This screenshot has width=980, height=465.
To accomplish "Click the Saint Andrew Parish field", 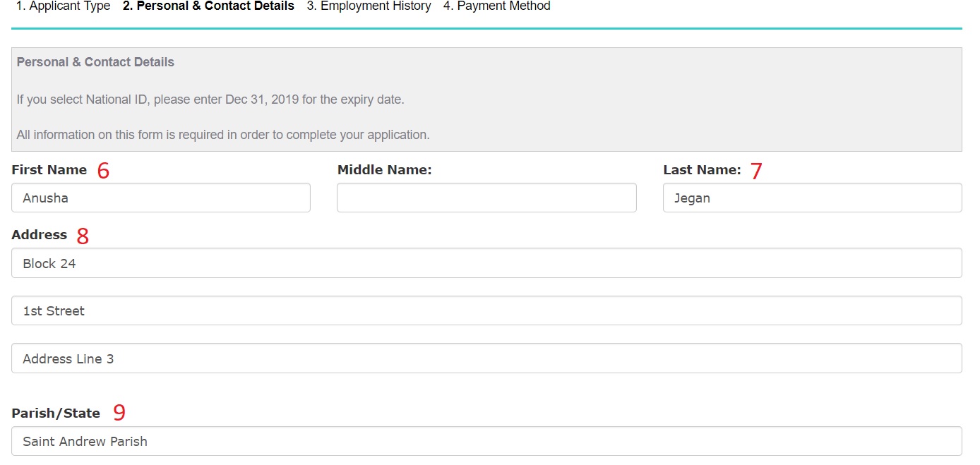I will coord(486,442).
